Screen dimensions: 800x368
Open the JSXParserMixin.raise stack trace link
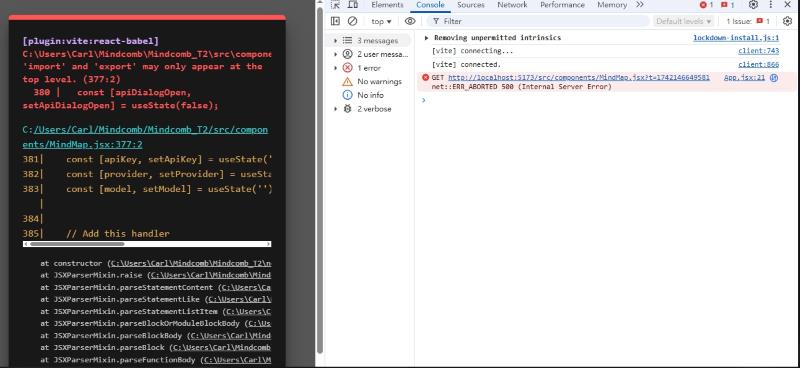(x=211, y=275)
